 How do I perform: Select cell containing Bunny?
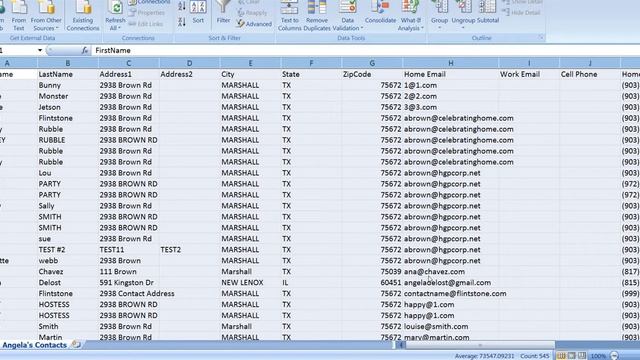point(68,85)
